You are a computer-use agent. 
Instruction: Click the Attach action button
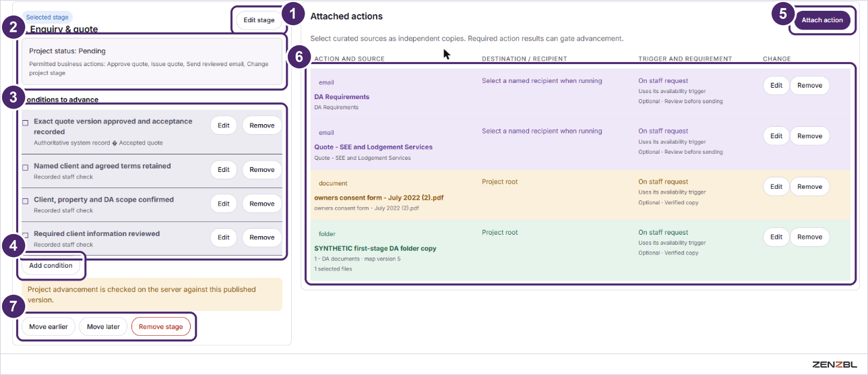tap(822, 20)
